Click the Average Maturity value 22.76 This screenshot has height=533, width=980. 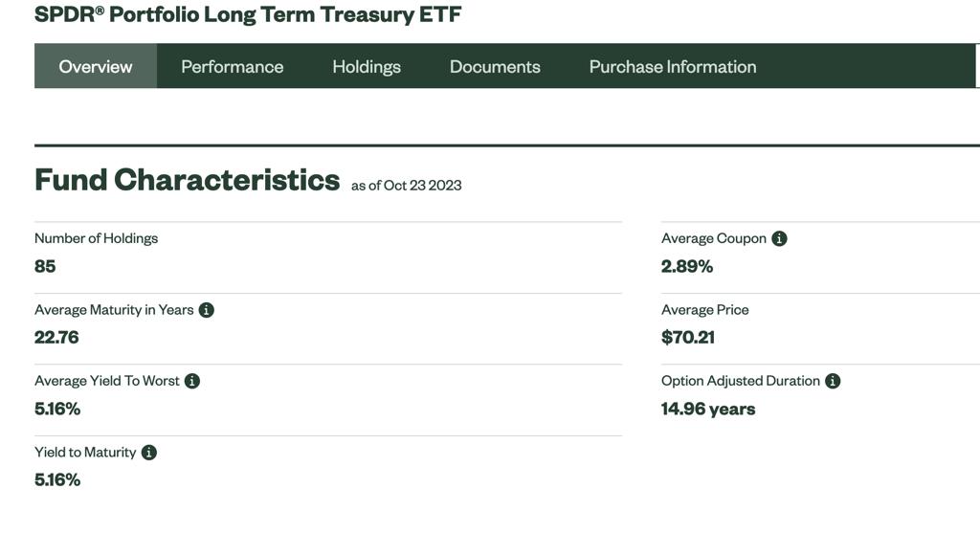pos(56,338)
